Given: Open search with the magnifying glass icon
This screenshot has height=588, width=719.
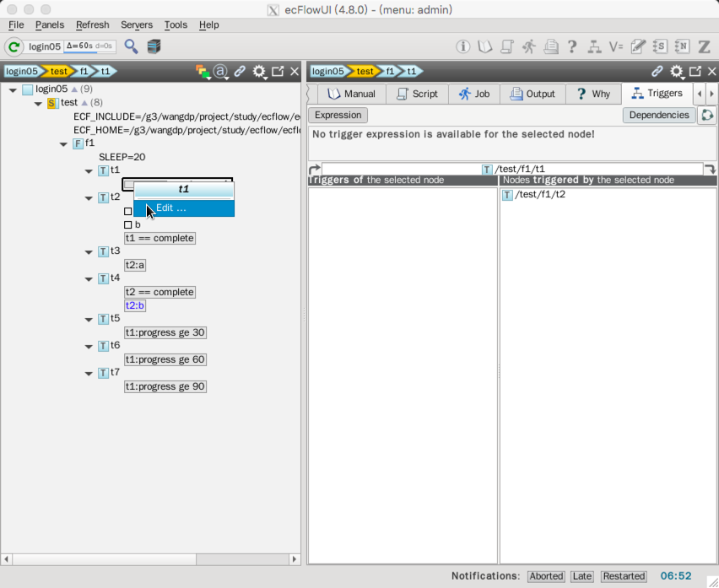Looking at the screenshot, I should [x=131, y=46].
